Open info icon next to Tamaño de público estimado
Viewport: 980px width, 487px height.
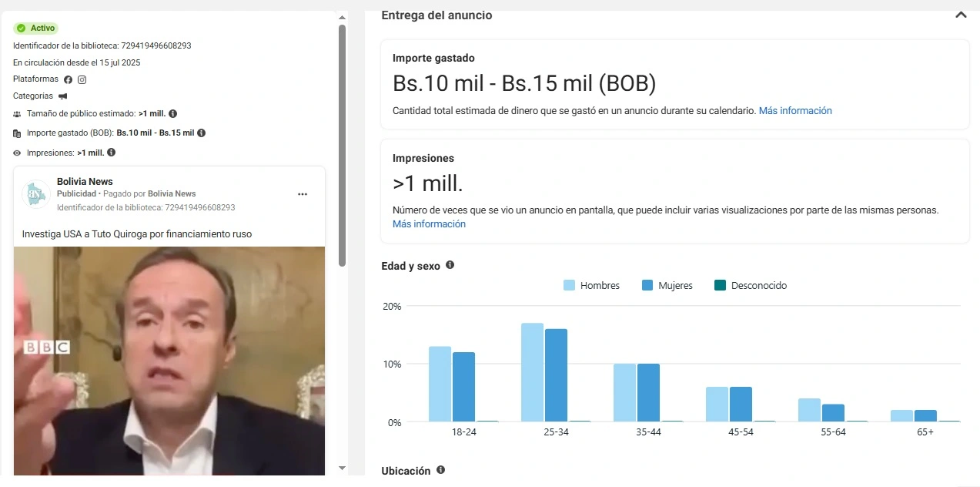173,113
